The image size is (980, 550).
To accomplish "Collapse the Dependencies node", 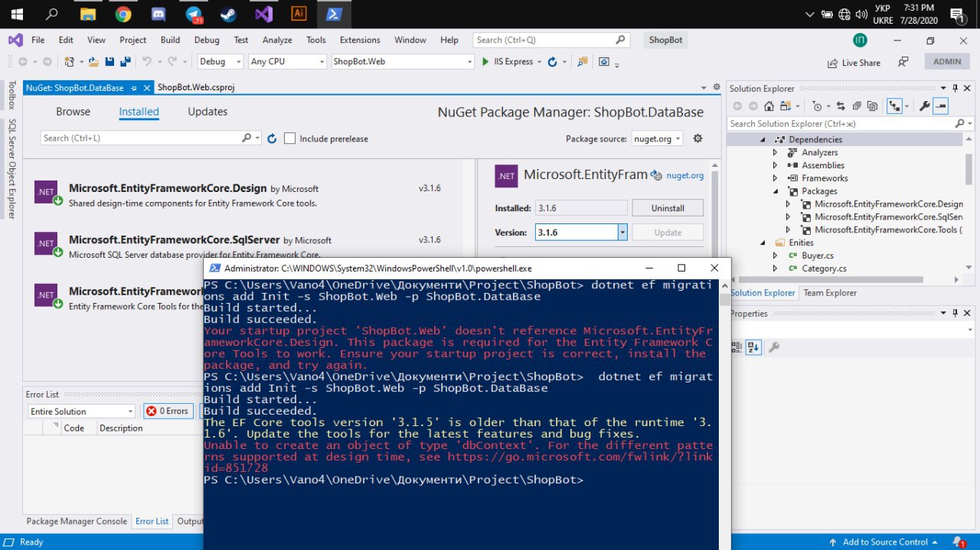I will [763, 140].
